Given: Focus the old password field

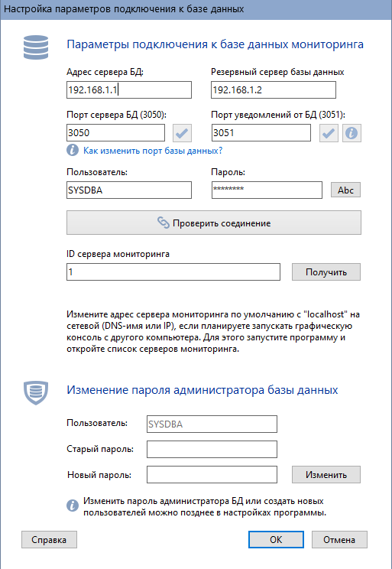Looking at the screenshot, I should 212,449.
